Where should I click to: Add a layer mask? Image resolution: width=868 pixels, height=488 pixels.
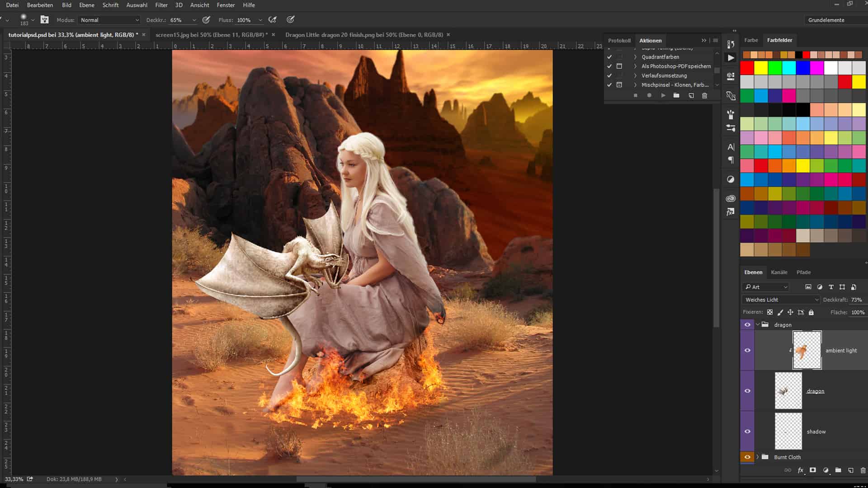(813, 470)
